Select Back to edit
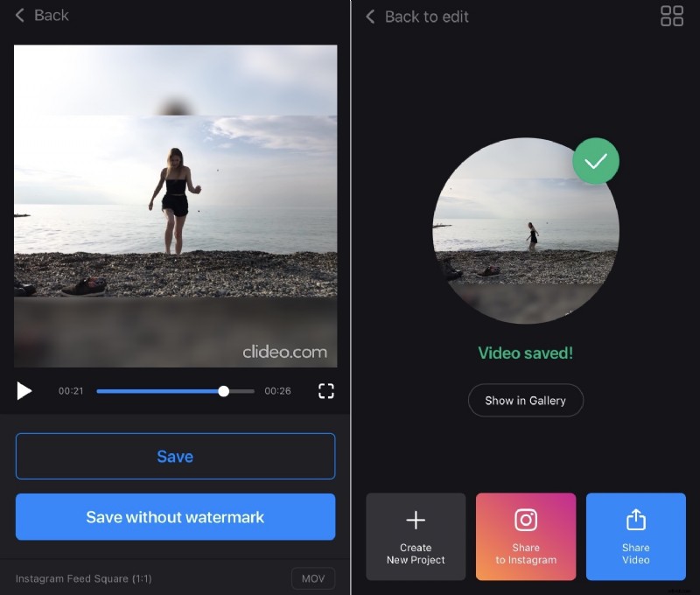The image size is (700, 595). coord(417,17)
